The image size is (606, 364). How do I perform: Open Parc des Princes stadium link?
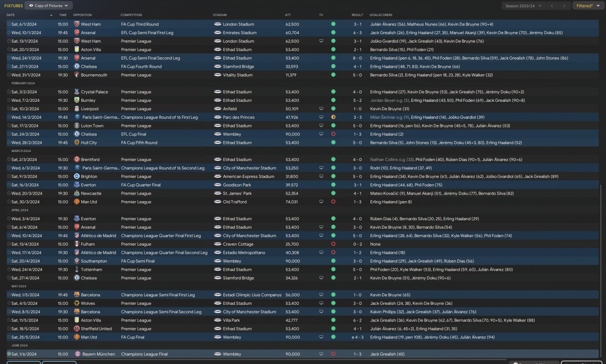(x=239, y=117)
